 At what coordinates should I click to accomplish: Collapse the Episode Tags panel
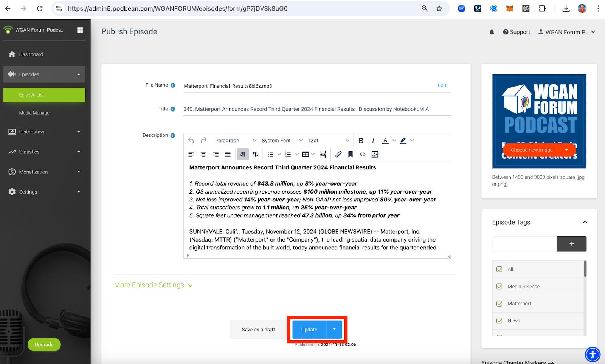click(585, 222)
